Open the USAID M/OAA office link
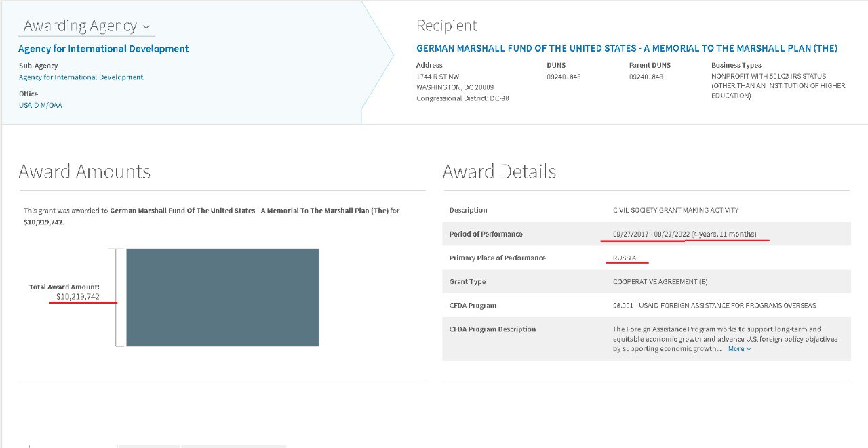The width and height of the screenshot is (868, 448). [41, 105]
